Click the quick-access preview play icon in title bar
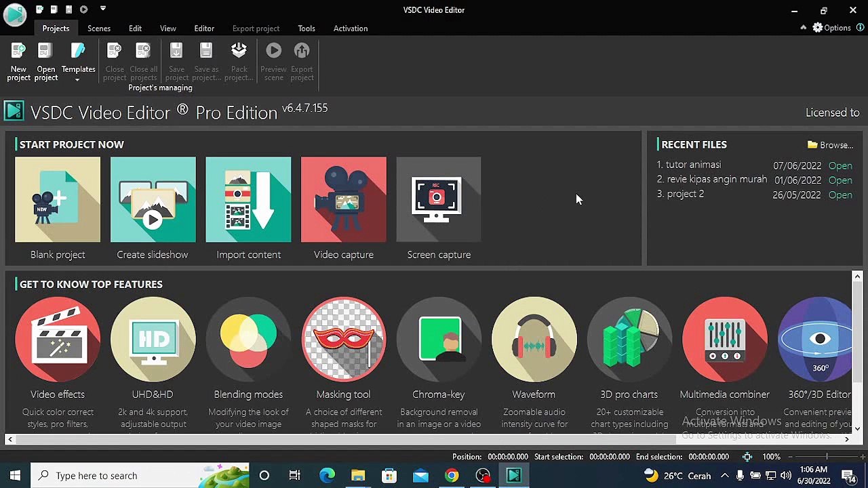 tap(83, 9)
